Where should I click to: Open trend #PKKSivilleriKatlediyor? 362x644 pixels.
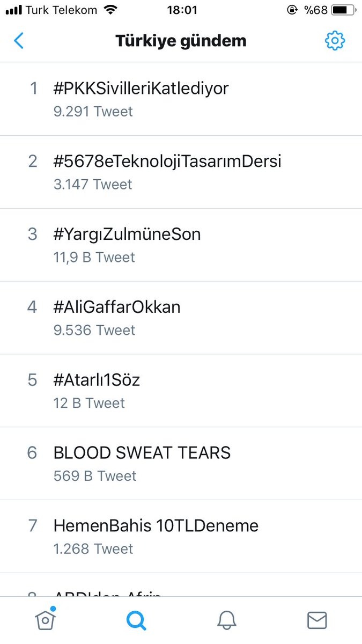pyautogui.click(x=141, y=89)
